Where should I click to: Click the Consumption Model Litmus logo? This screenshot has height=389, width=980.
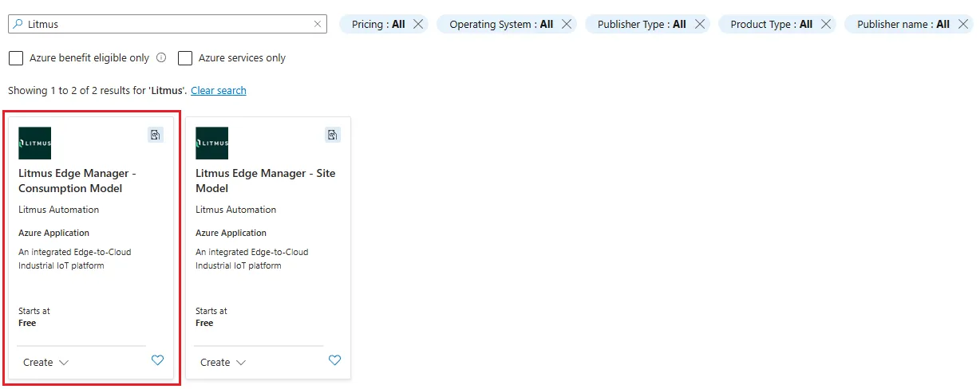[34, 143]
